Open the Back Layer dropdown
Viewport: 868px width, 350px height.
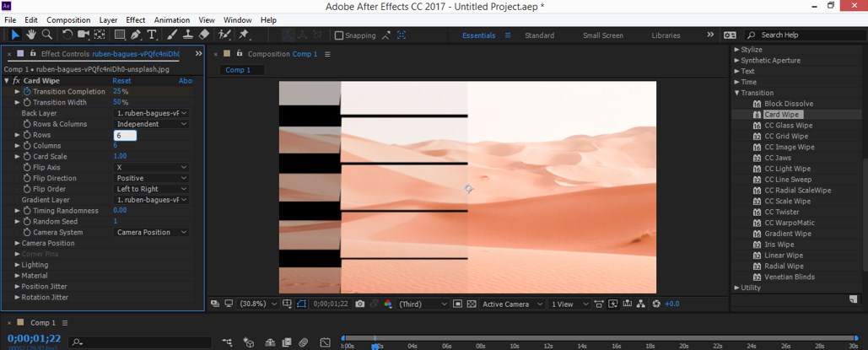(151, 113)
